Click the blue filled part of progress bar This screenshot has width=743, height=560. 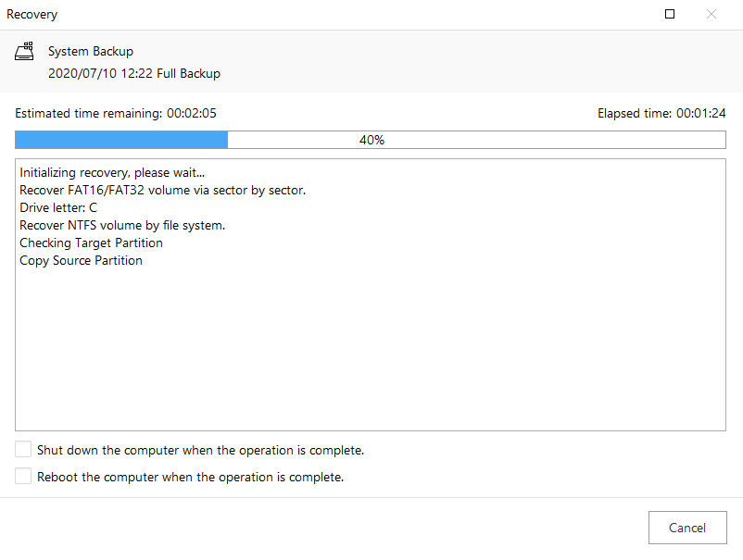[121, 140]
